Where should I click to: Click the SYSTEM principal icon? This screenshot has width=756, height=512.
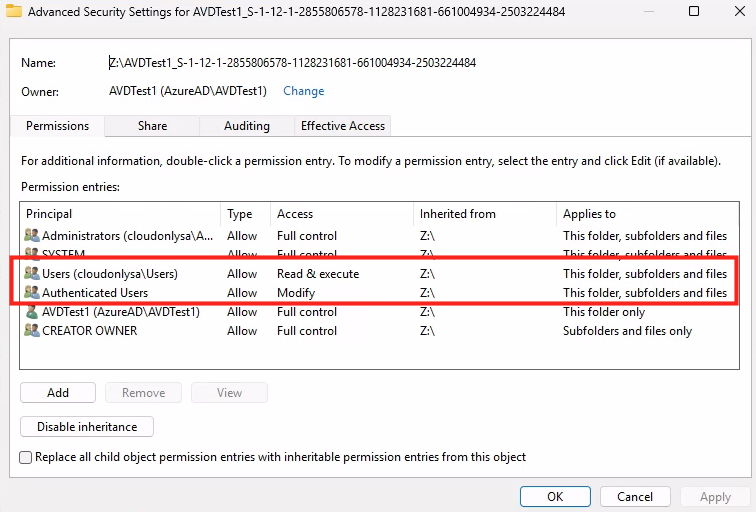coord(32,254)
